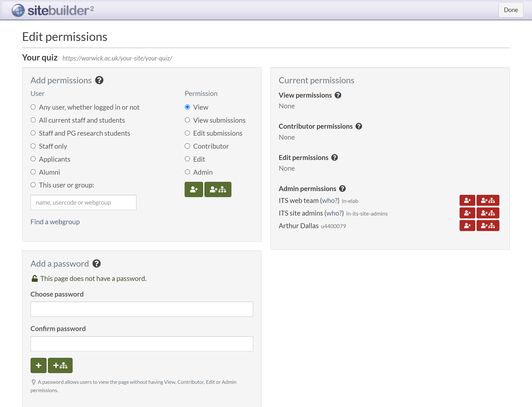
Task: Click the add password to this page button
Action: point(38,365)
